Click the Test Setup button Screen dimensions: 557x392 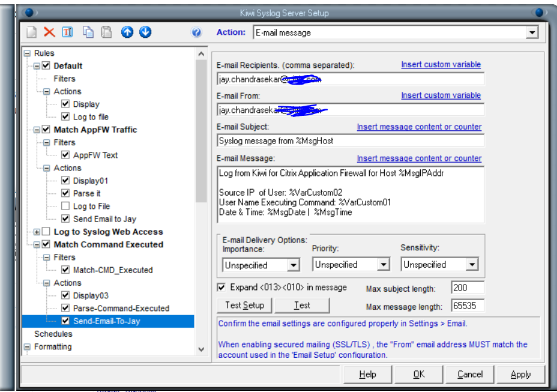coord(244,306)
